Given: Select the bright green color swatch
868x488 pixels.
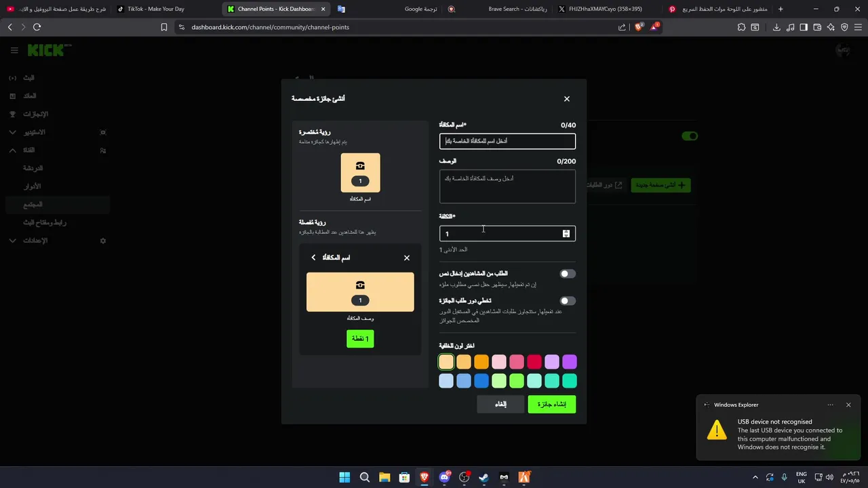Looking at the screenshot, I should point(517,381).
